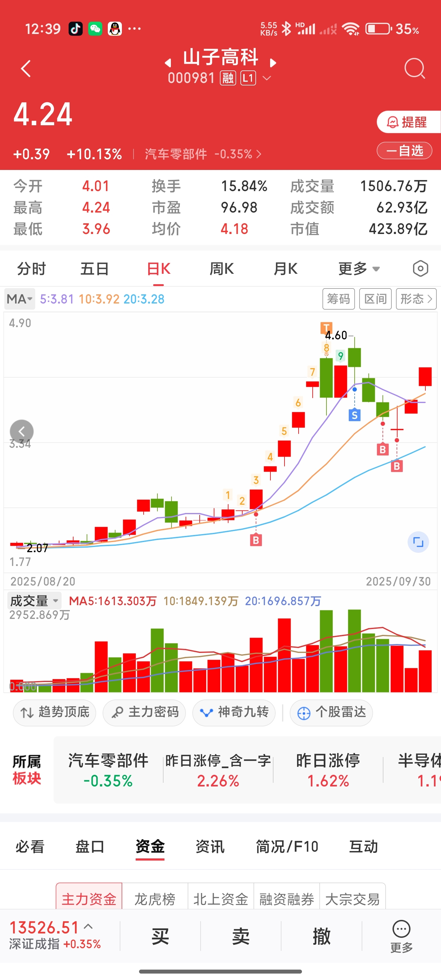The width and height of the screenshot is (441, 980).
Task: Tap the 融 margin trading badge
Action: pyautogui.click(x=228, y=78)
